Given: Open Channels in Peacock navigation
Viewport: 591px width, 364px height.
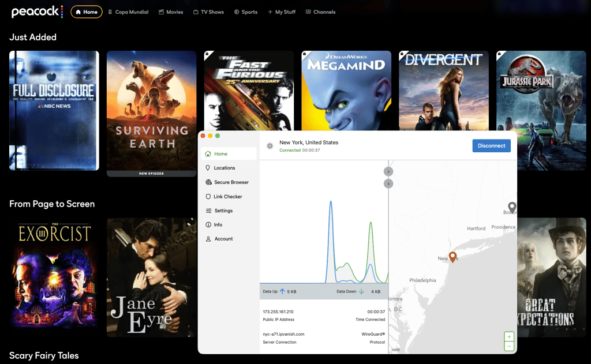Looking at the screenshot, I should pos(320,12).
